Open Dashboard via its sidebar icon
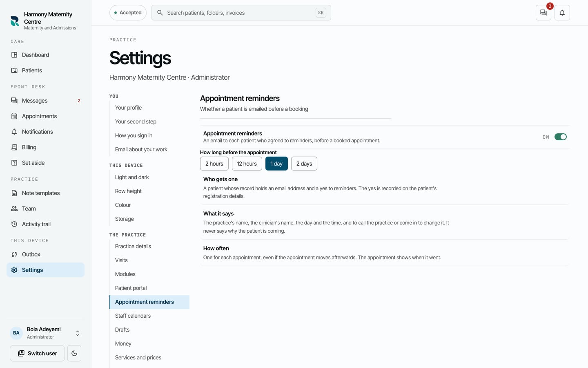Screen dimensions: 588x368 coord(14,55)
